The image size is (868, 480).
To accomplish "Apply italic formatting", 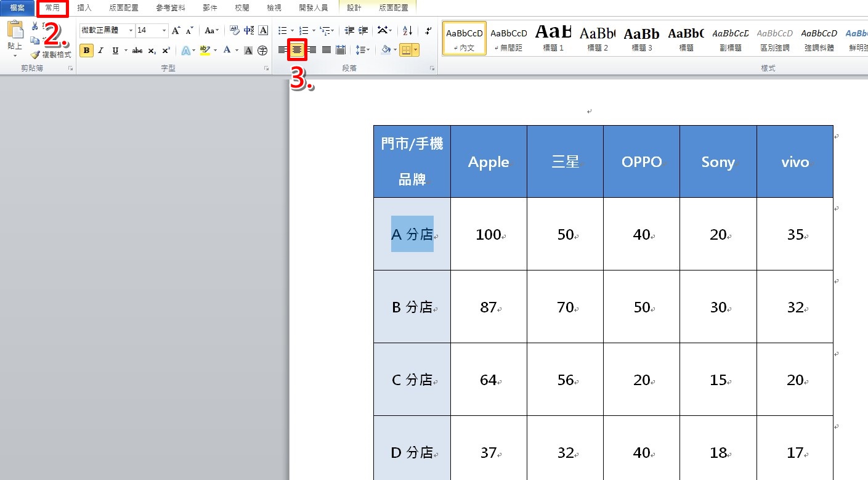I will coord(100,50).
